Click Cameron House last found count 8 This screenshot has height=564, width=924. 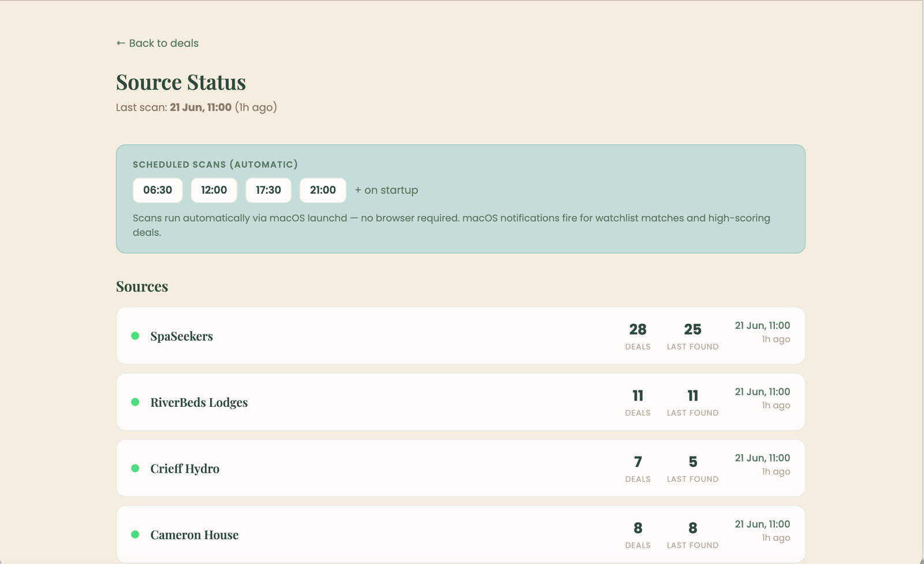click(692, 528)
